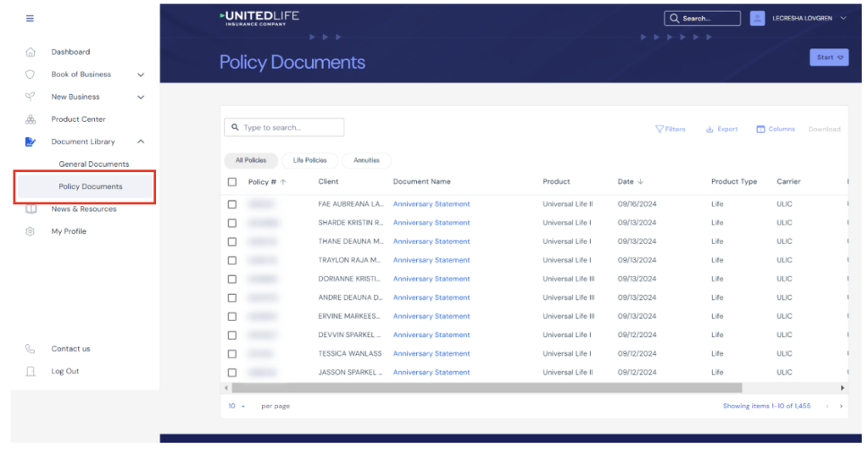Open Policy Documents menu item
868x449 pixels.
pos(85,187)
